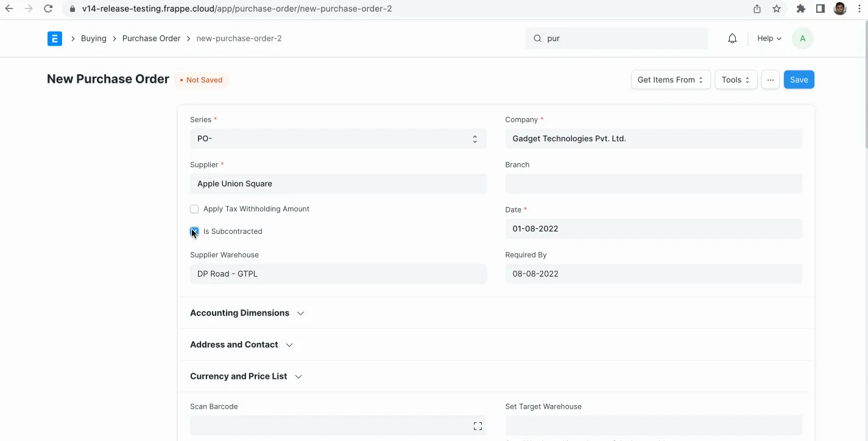Open the Series PO- dropdown

tap(338, 139)
